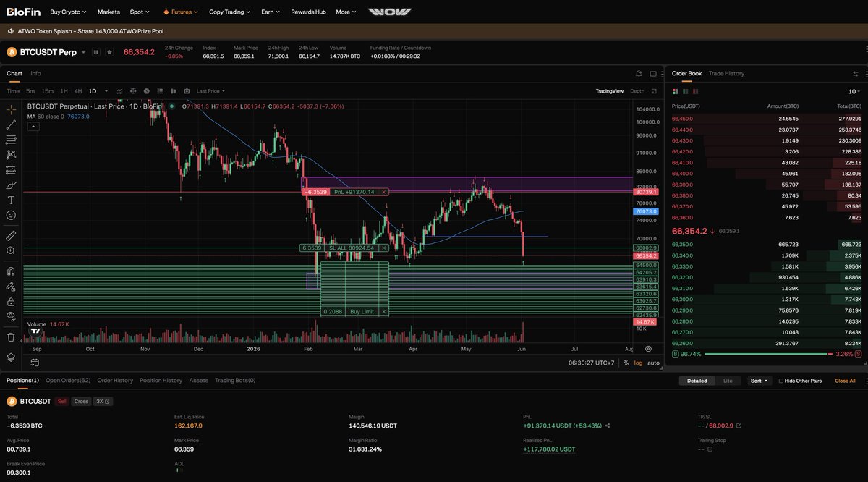Select the trend line drawing tool
Viewport: 868px width, 482px height.
[11, 124]
